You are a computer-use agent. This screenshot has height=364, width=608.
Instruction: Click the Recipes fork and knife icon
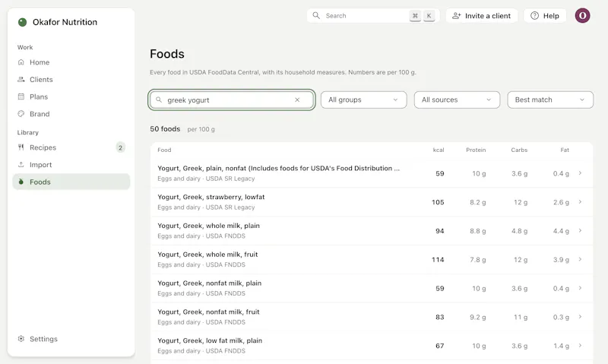pyautogui.click(x=21, y=147)
